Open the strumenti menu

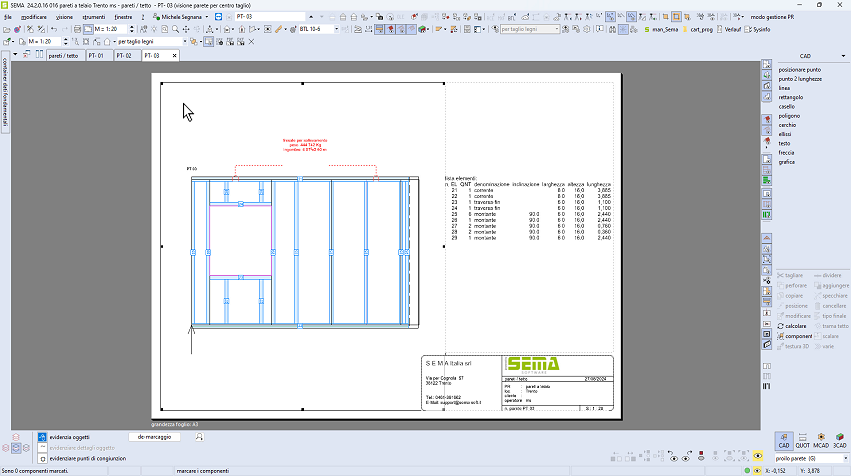point(93,17)
